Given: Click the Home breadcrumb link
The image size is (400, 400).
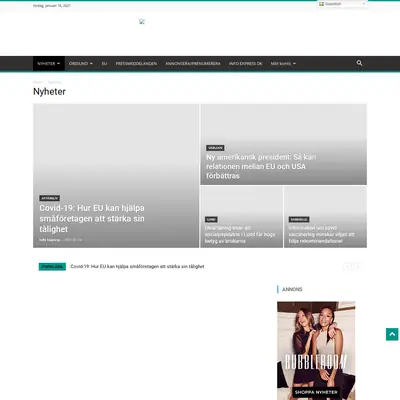Looking at the screenshot, I should pos(37,82).
